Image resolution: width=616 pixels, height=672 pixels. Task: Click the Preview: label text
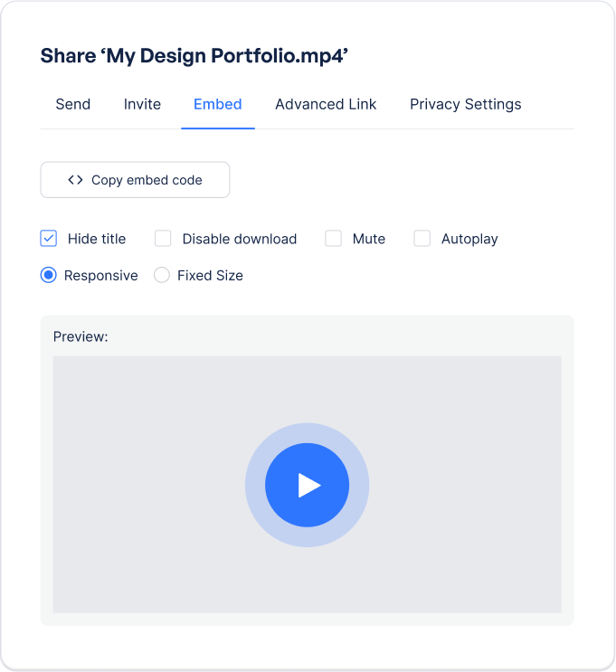[x=81, y=336]
